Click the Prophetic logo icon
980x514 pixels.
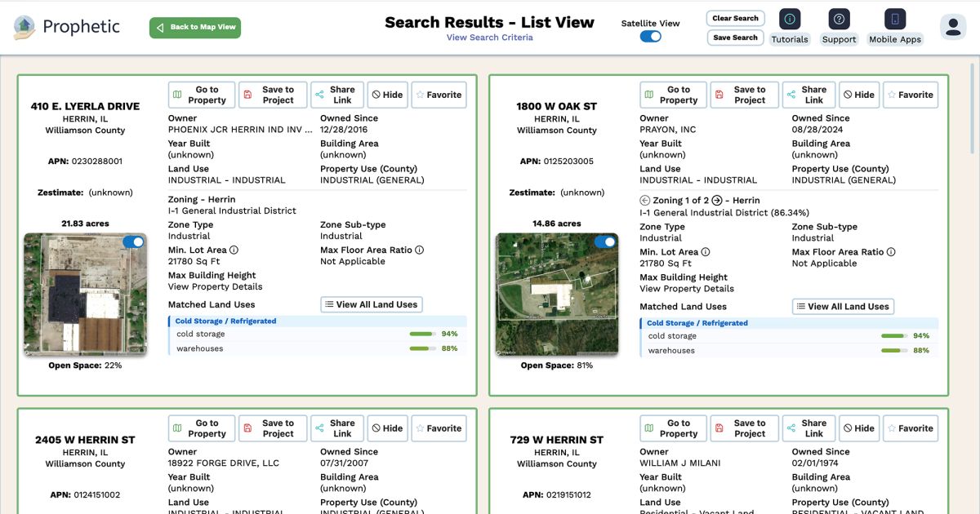[x=24, y=28]
